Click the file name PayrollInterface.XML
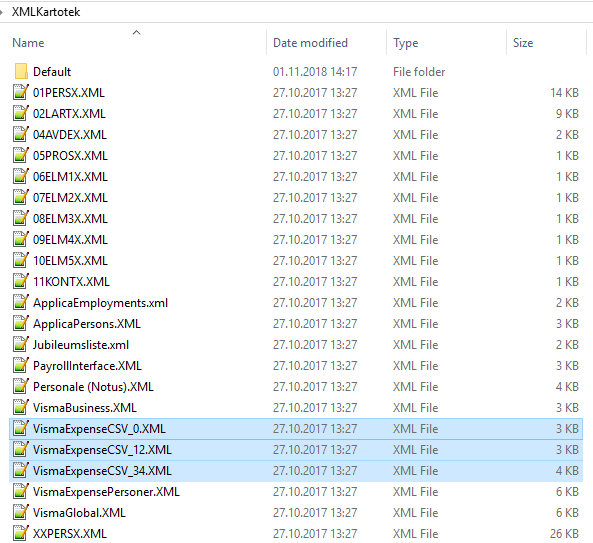This screenshot has height=543, width=593. point(87,366)
